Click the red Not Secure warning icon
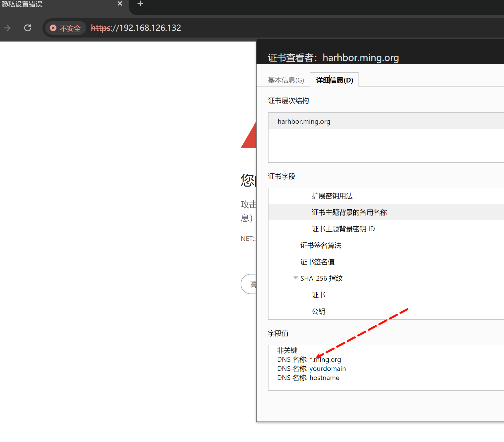 pos(53,28)
